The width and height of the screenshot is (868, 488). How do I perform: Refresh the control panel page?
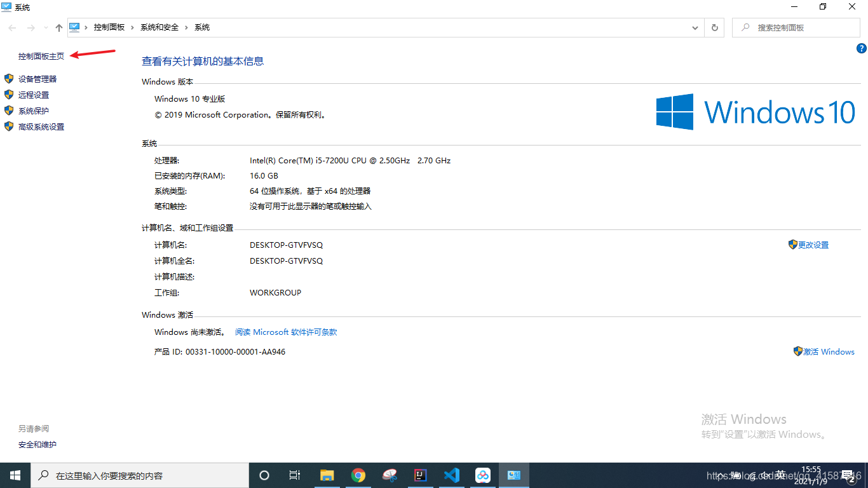[715, 27]
